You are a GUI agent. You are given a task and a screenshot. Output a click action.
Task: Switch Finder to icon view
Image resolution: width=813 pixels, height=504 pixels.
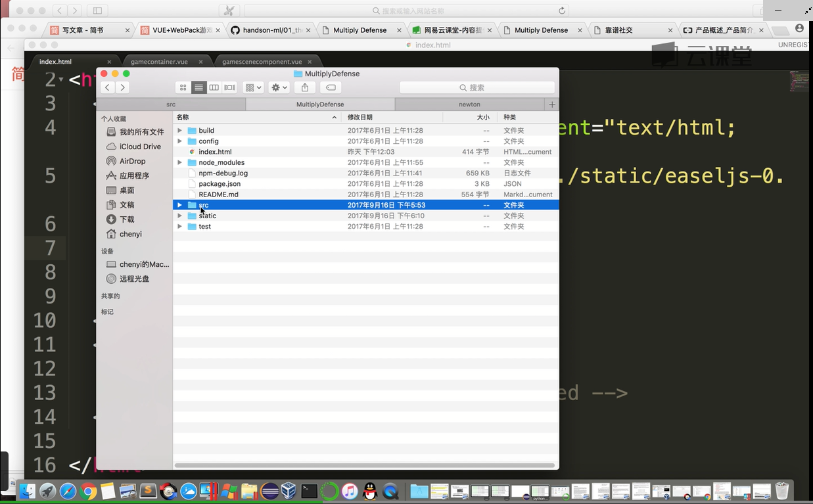coord(183,87)
